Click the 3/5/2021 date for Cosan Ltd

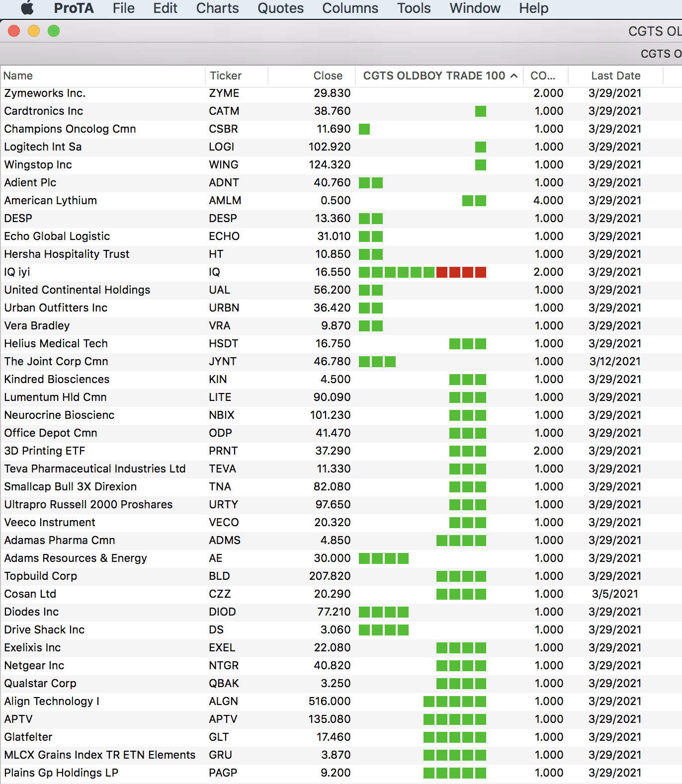615,594
